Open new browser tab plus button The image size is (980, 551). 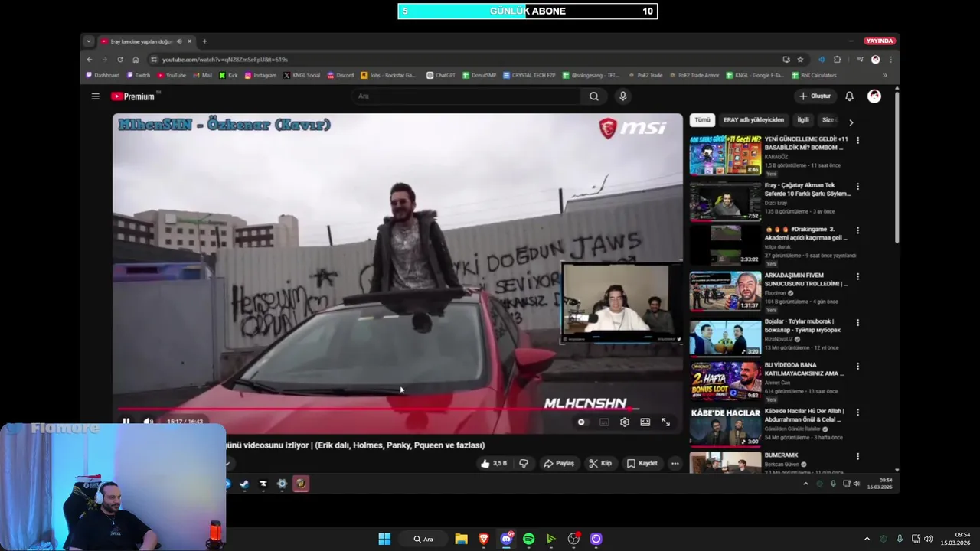point(204,41)
